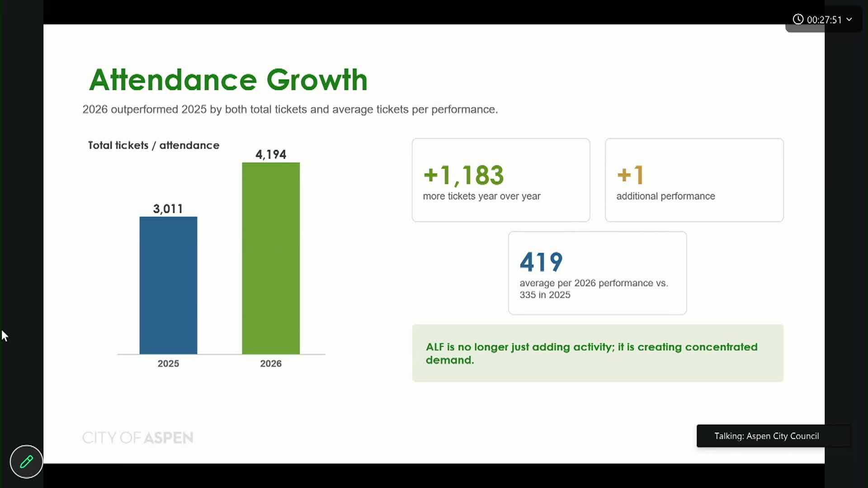This screenshot has width=868, height=488.
Task: Click the 2026 axis label
Action: tap(271, 363)
